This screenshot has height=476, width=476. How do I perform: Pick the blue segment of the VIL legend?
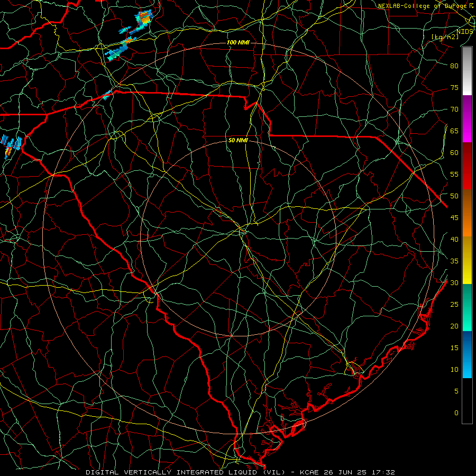467,354
